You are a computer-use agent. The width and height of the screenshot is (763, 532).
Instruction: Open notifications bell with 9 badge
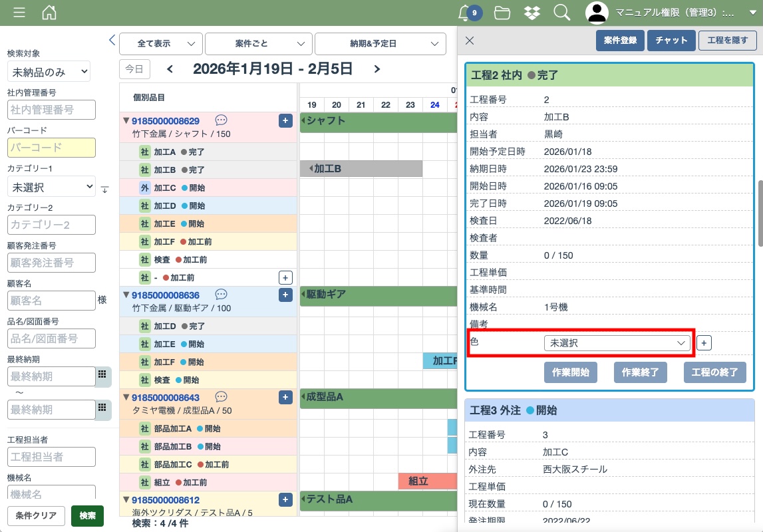pos(465,13)
